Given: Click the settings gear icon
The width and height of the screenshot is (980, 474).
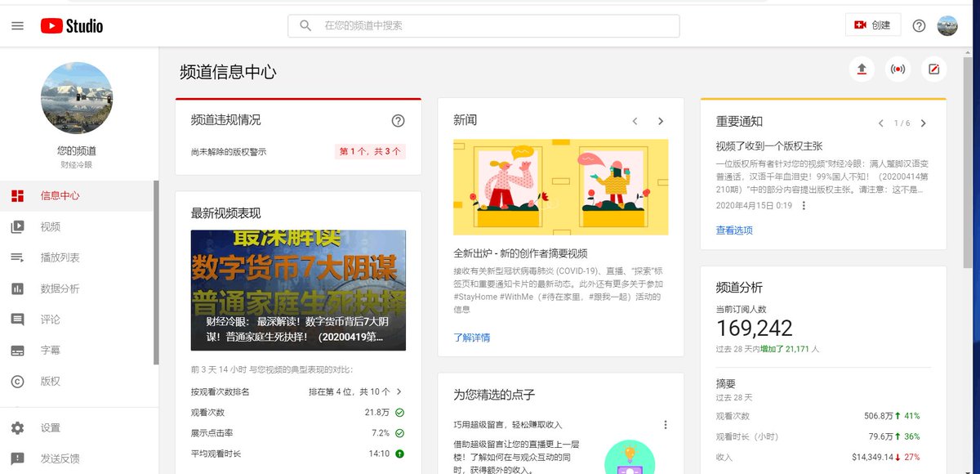Looking at the screenshot, I should click(17, 427).
